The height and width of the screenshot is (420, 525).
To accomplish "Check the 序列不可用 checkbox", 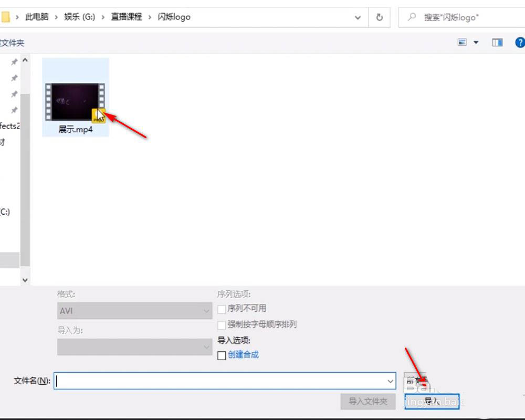I will point(222,309).
